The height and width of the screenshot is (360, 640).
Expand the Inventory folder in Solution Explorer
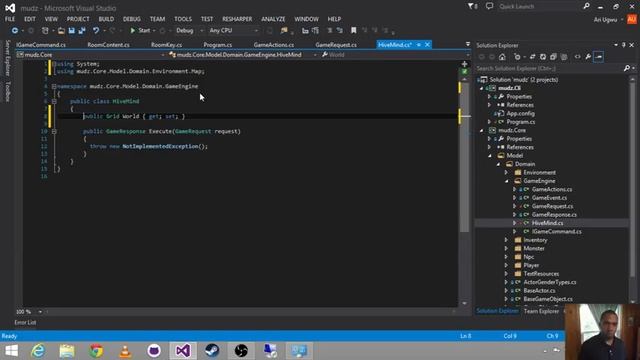[x=507, y=240]
